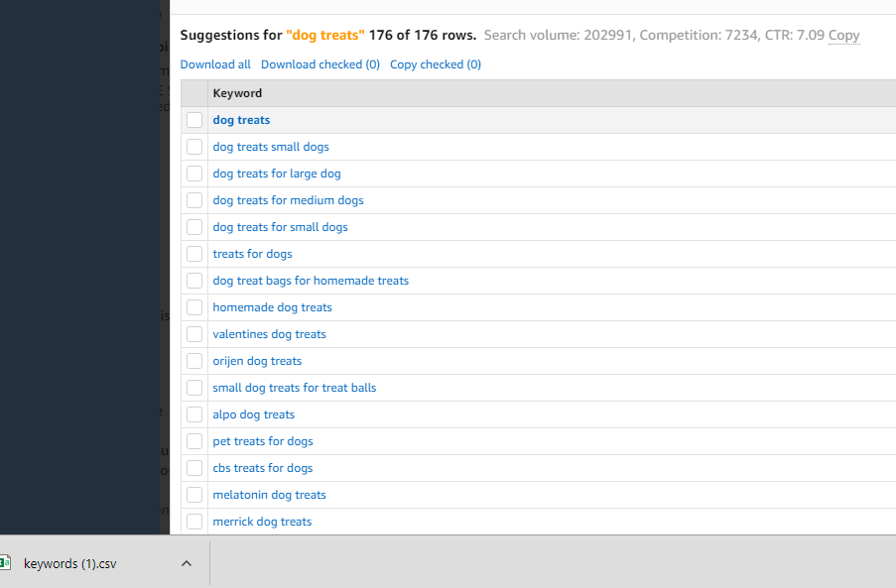Click Excel file icon of keywords (1).csv
The width and height of the screenshot is (896, 588).
coord(5,563)
